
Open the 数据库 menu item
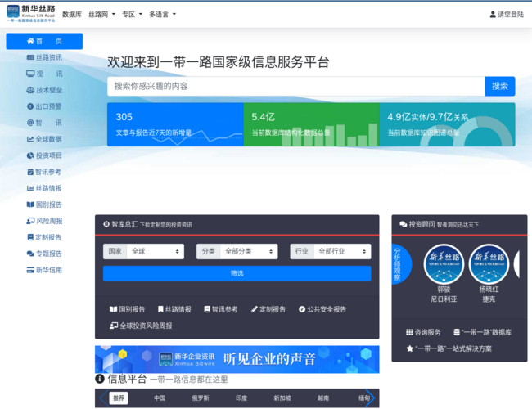click(72, 14)
